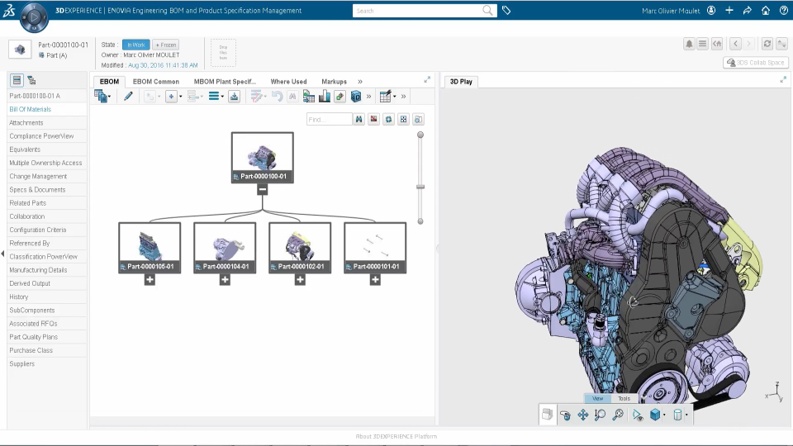Click the undo arrow in EBOM toolbar
The width and height of the screenshot is (793, 446).
pos(277,96)
